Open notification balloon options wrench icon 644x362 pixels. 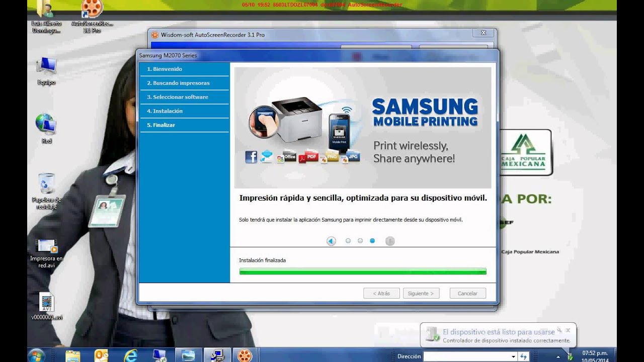559,330
